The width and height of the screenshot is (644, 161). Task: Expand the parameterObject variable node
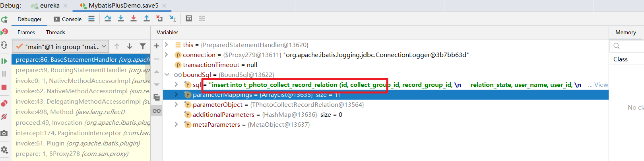(176, 104)
